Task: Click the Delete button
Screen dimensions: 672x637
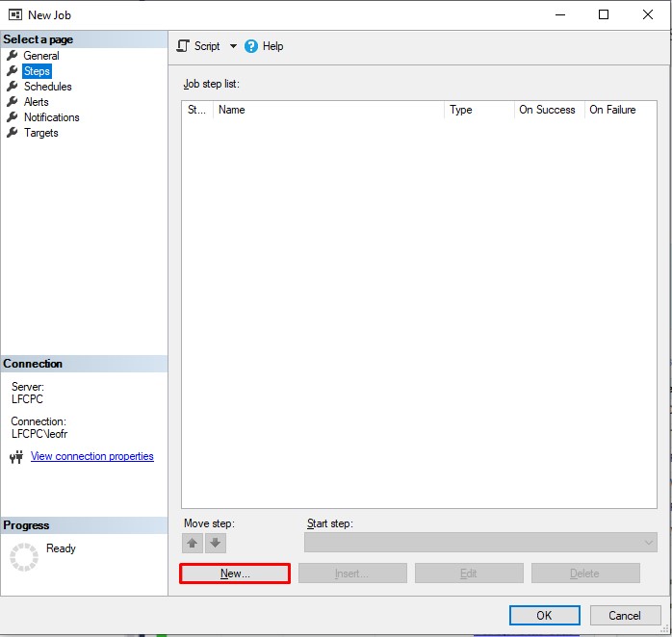Action: pyautogui.click(x=585, y=573)
